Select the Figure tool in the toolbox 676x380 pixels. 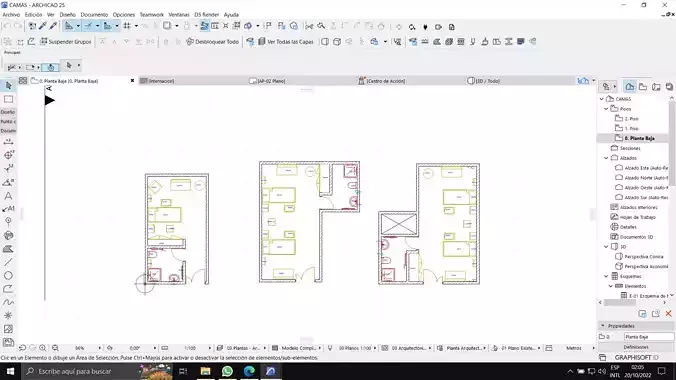pyautogui.click(x=8, y=329)
